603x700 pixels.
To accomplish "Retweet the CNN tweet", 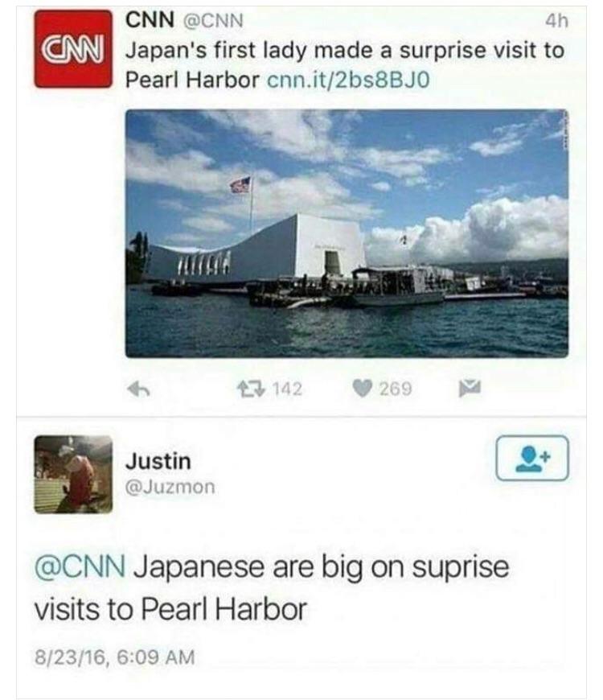I will (251, 389).
